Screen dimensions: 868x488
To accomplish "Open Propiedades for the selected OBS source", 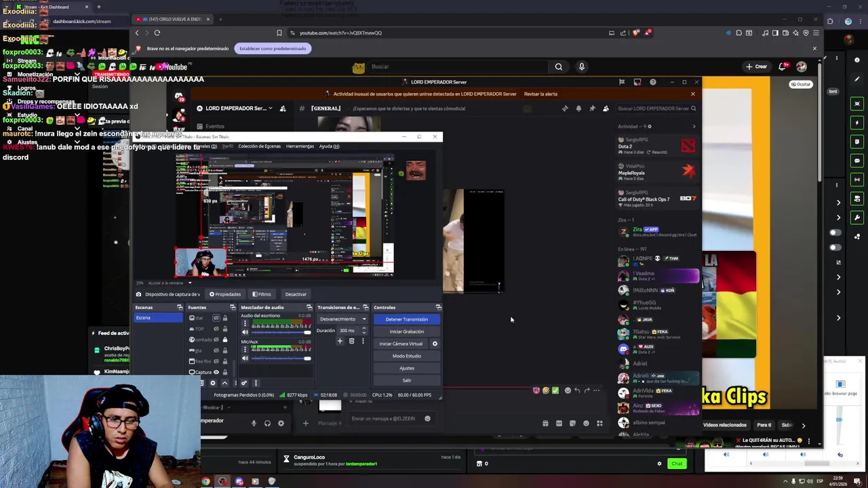I will pyautogui.click(x=225, y=294).
